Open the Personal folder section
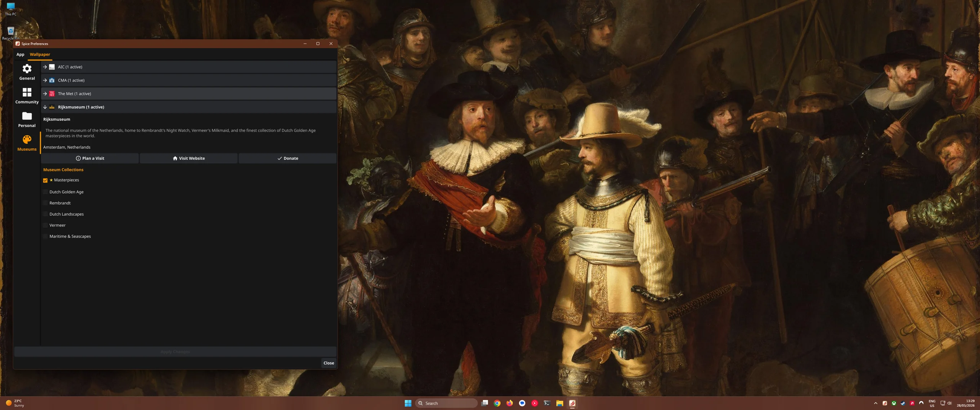The width and height of the screenshot is (980, 410). 27,119
